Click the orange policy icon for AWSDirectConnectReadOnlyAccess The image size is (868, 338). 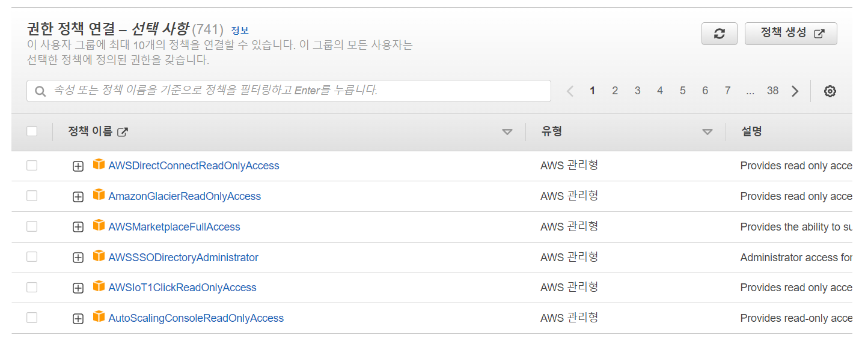[99, 164]
